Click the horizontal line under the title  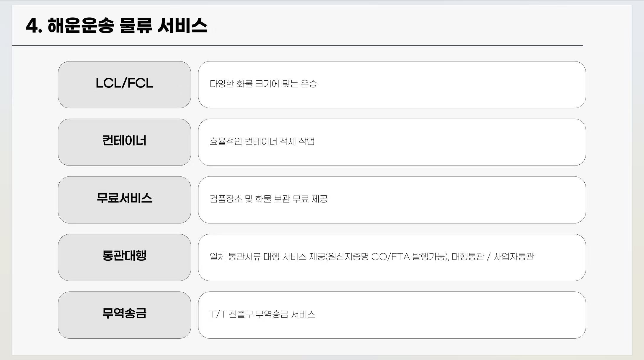[x=297, y=45]
